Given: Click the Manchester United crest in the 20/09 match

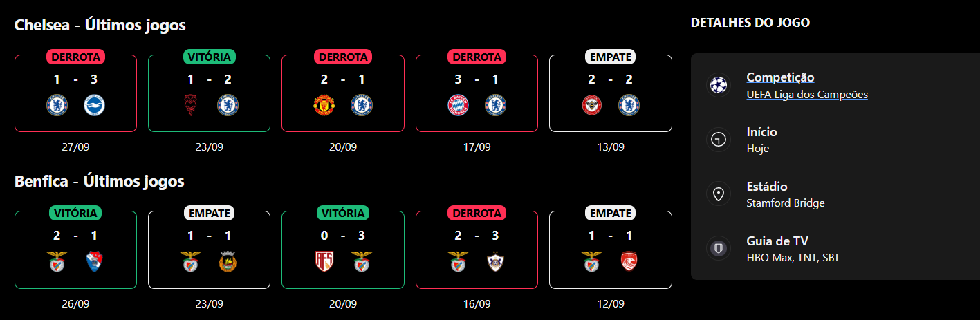Looking at the screenshot, I should 324,105.
